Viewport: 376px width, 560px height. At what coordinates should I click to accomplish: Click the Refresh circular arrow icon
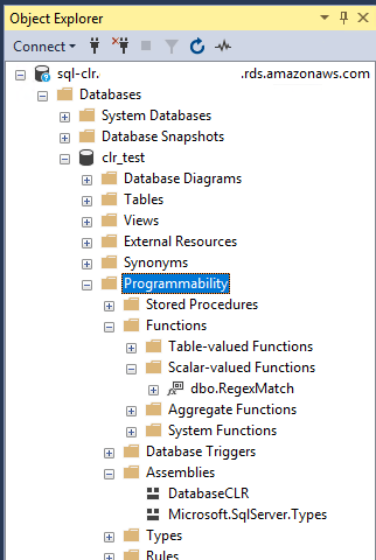tap(197, 46)
